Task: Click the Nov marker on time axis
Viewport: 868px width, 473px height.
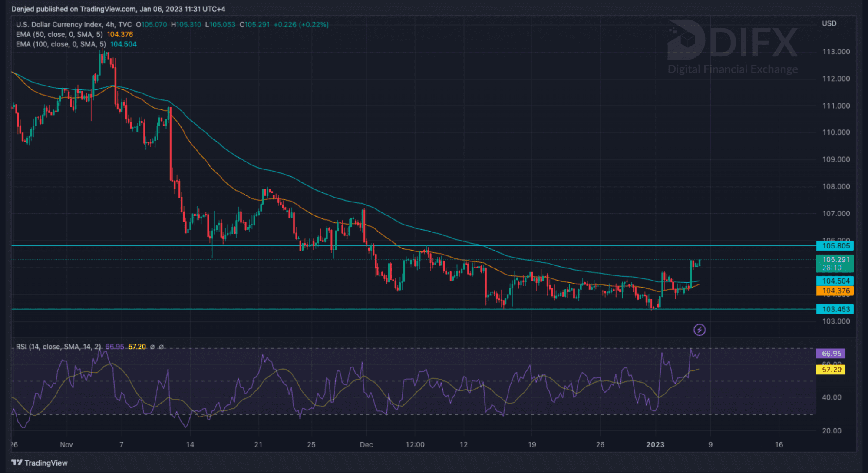Action: pyautogui.click(x=66, y=444)
